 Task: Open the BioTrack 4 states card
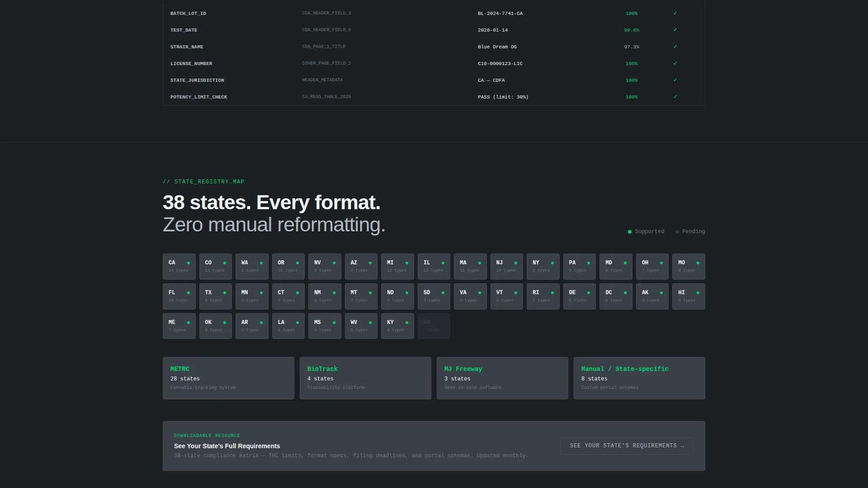click(365, 378)
